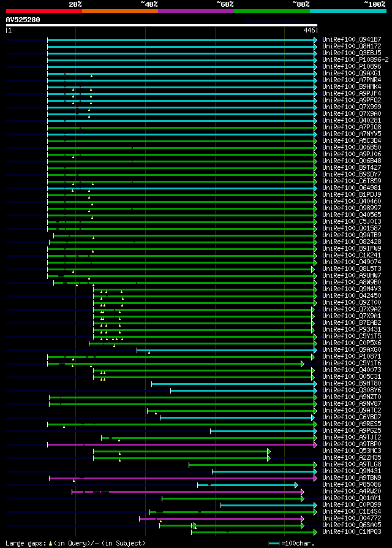The image size is (392, 548).
Task: Open hit UniRef100_P10896-2
Action: (x=355, y=59)
